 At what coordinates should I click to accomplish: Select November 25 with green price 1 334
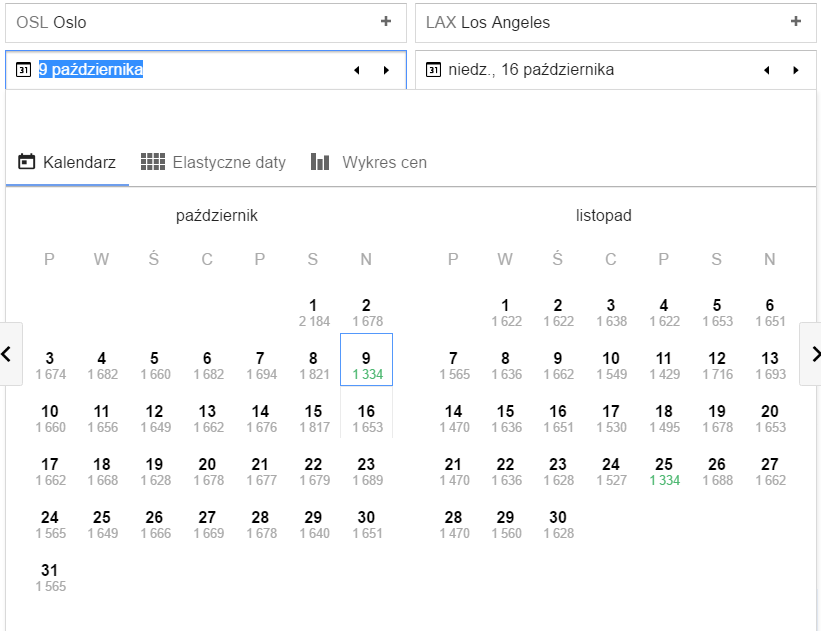(664, 471)
